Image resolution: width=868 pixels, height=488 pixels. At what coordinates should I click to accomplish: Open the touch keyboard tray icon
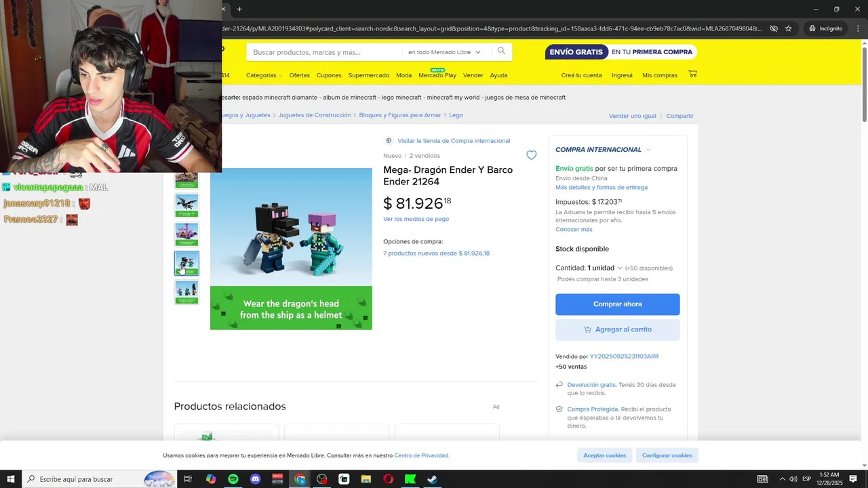763,479
